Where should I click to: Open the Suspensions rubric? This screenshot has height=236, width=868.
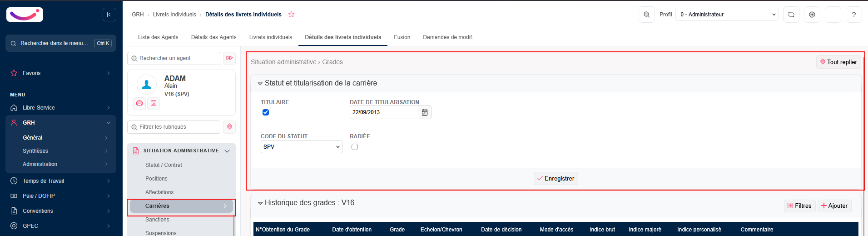coord(161,233)
